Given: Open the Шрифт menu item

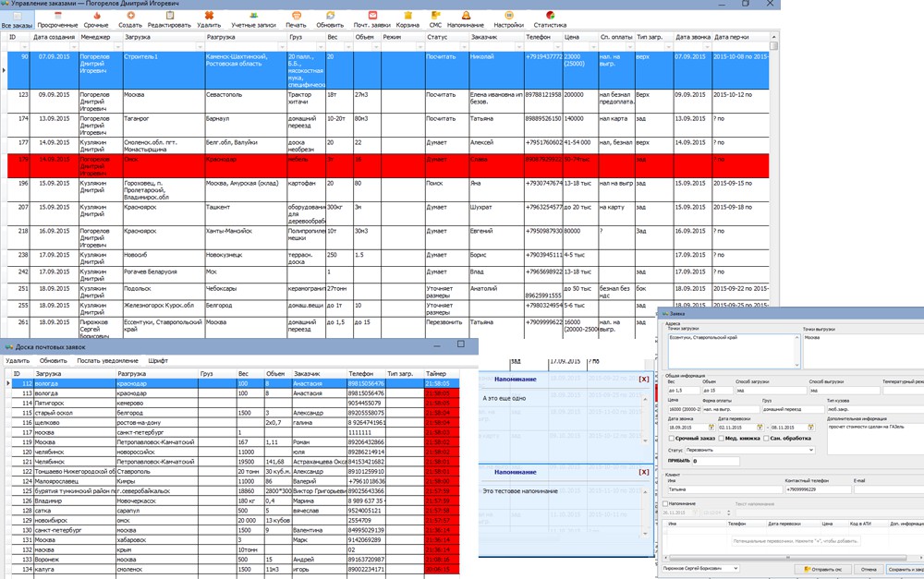Looking at the screenshot, I should click(x=158, y=360).
